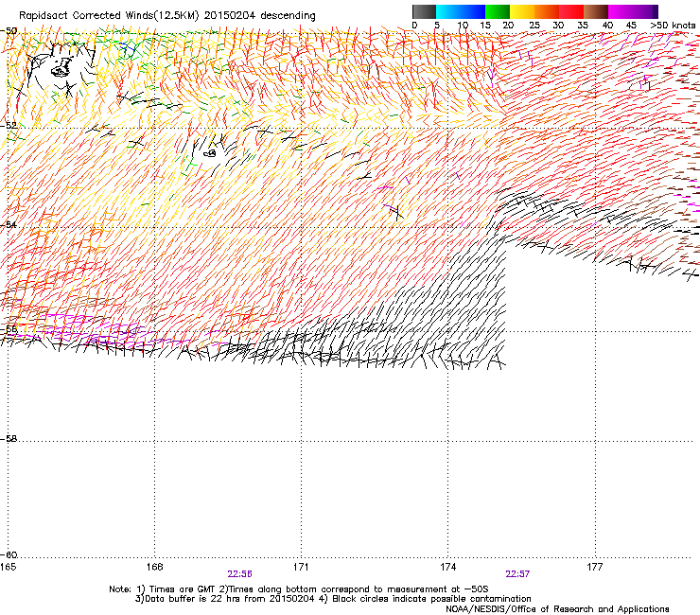Click the "40" legend scale label
700x615 pixels.
click(x=607, y=26)
